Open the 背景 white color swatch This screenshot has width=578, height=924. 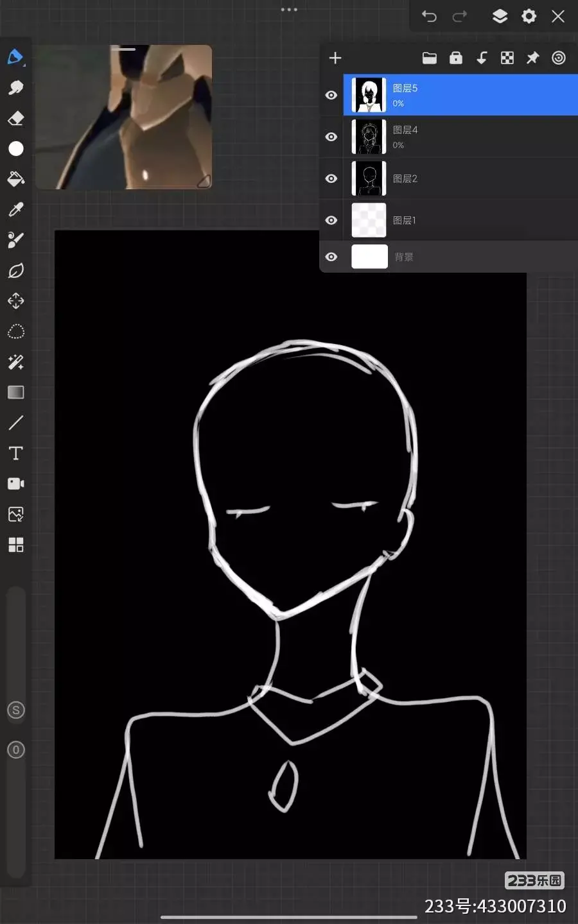(x=370, y=257)
